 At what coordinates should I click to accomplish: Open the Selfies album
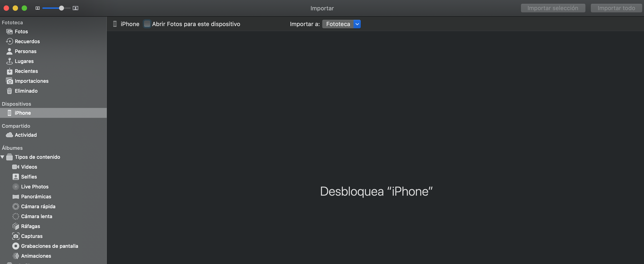[29, 177]
